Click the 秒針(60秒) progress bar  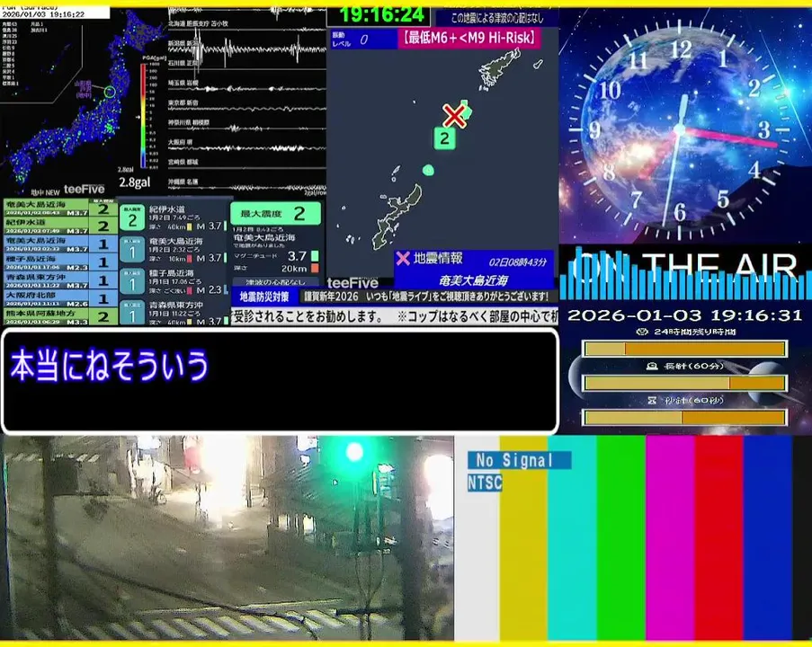[685, 417]
